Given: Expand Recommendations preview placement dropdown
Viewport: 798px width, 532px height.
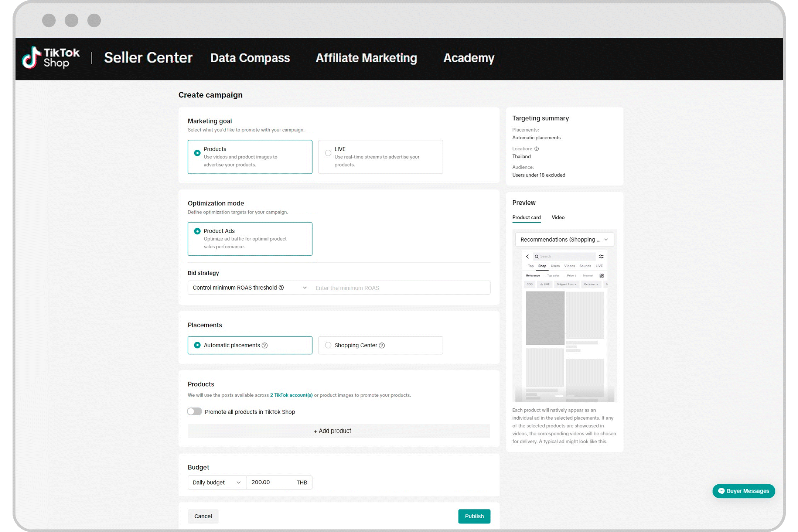Looking at the screenshot, I should pyautogui.click(x=564, y=239).
